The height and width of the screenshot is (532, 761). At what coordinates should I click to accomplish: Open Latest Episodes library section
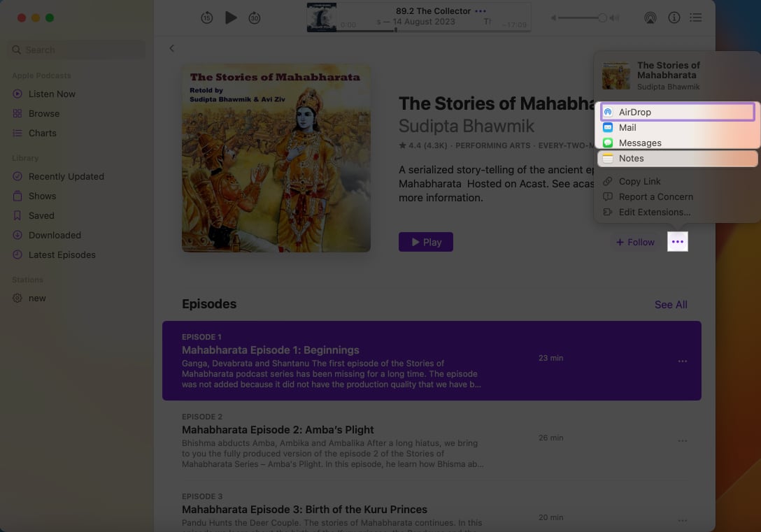(x=62, y=254)
